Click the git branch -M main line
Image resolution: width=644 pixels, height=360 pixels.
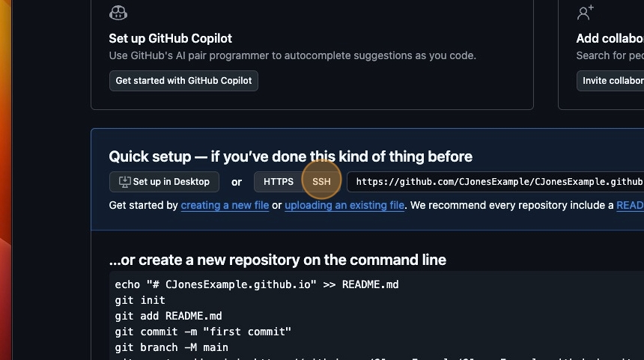point(171,347)
